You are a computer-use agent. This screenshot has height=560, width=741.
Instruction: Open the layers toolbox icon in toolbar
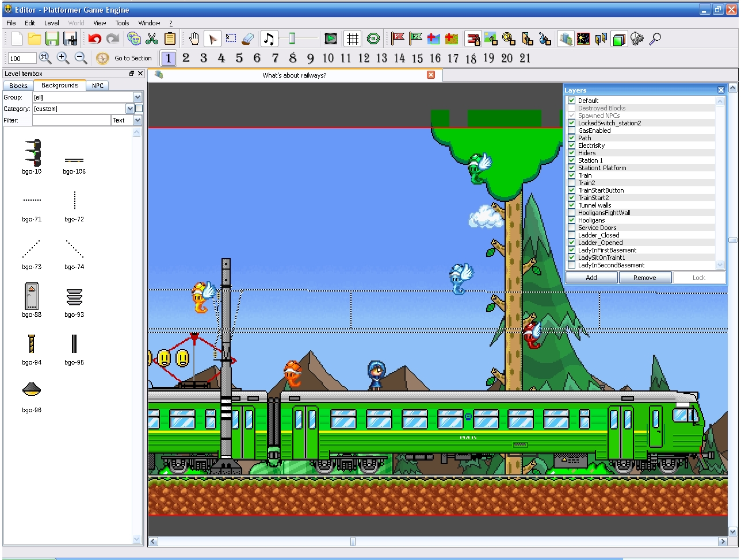tap(619, 39)
